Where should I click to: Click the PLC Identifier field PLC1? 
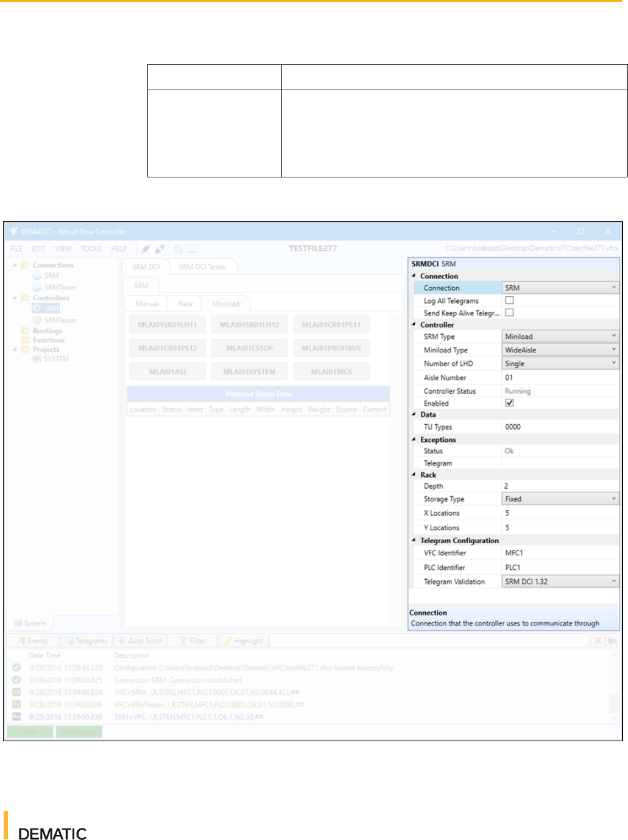coord(560,568)
